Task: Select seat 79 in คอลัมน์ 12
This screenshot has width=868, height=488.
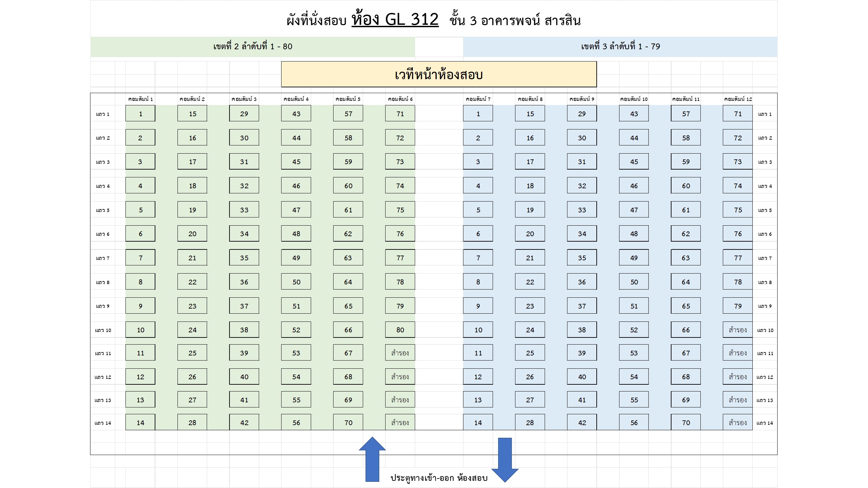Action: click(737, 306)
